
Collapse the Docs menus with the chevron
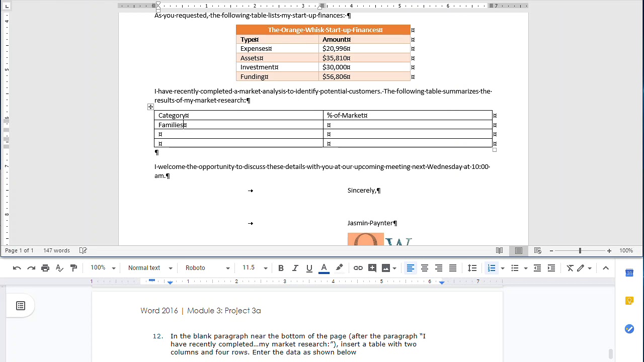[x=606, y=268]
